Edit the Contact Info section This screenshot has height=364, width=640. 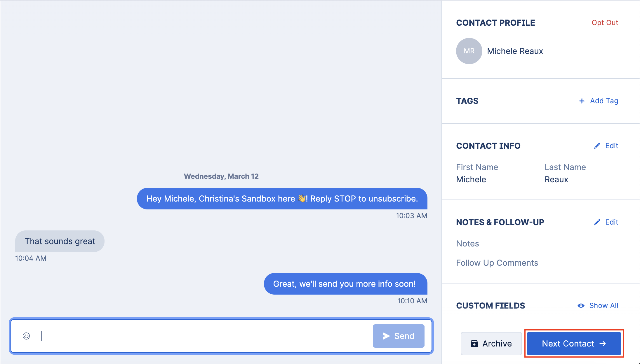(606, 146)
